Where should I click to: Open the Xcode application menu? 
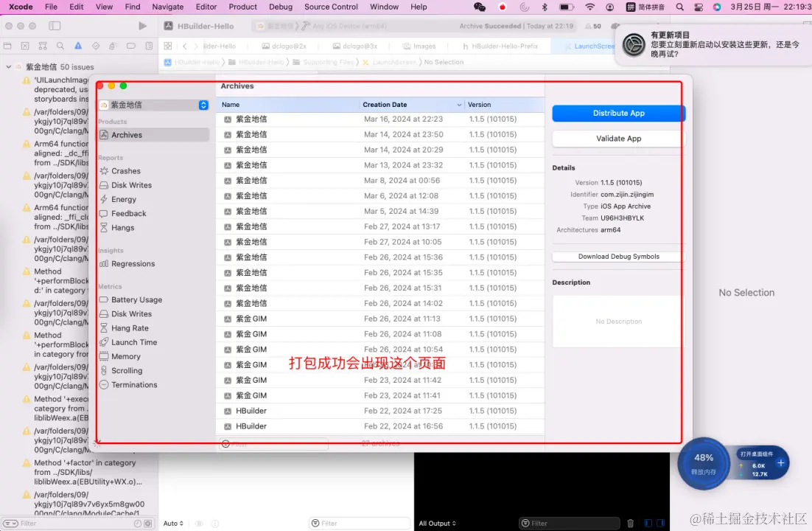pos(21,7)
